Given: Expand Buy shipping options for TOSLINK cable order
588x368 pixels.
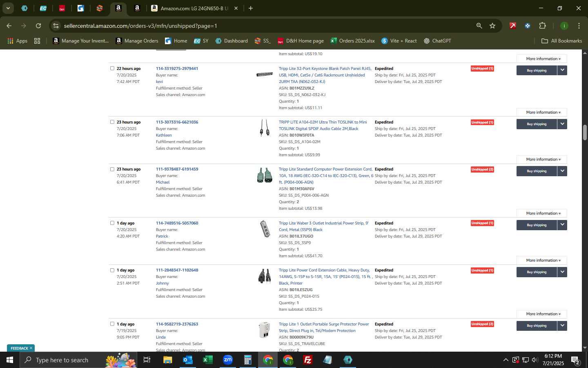Looking at the screenshot, I should click(x=562, y=124).
